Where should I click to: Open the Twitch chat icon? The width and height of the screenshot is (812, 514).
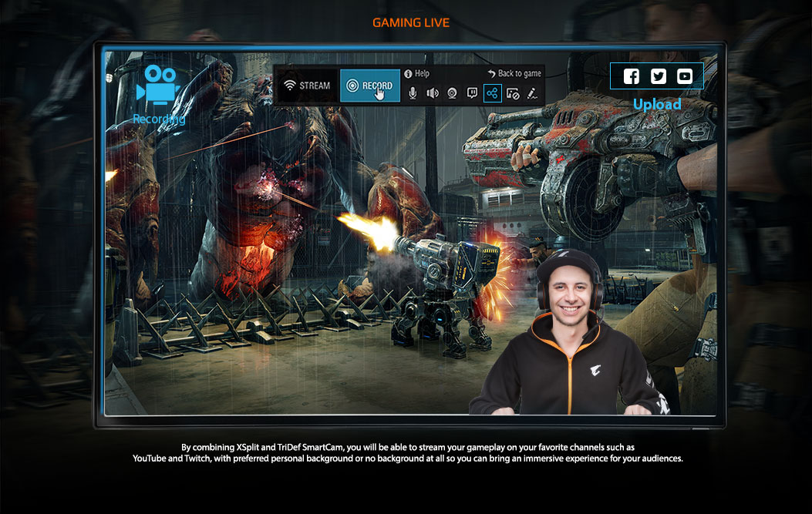(473, 93)
